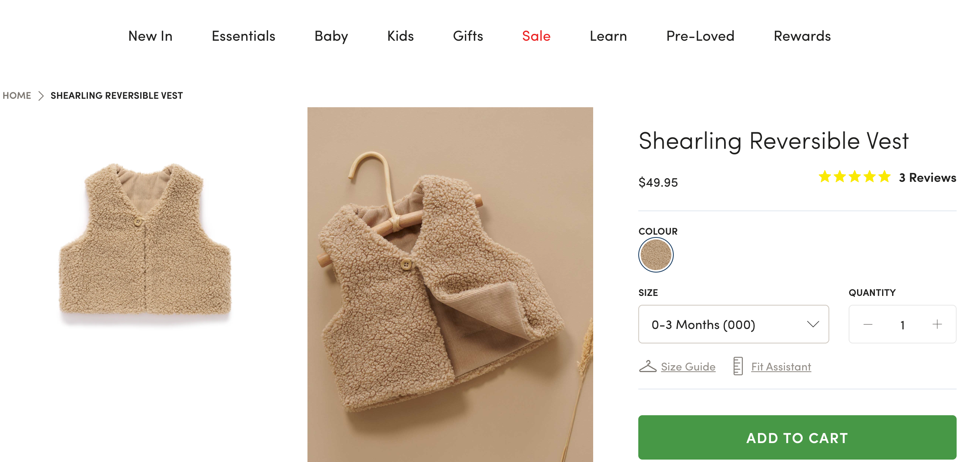Screen dimensions: 980x462
Task: Click the quantity number input field
Action: tap(903, 325)
